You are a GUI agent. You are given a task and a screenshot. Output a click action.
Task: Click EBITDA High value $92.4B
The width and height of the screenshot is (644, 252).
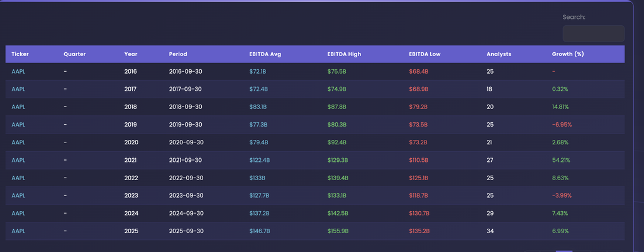click(337, 142)
